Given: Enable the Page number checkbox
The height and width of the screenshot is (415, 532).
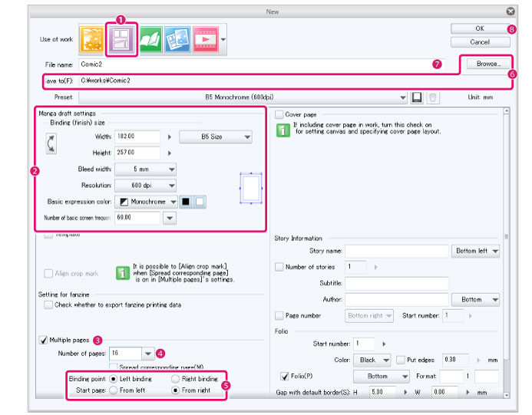Looking at the screenshot, I should [x=279, y=315].
